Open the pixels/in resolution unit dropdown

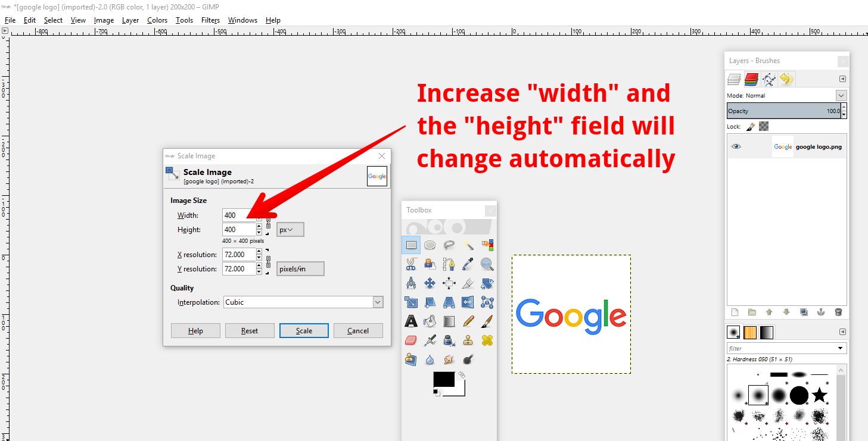pyautogui.click(x=301, y=269)
